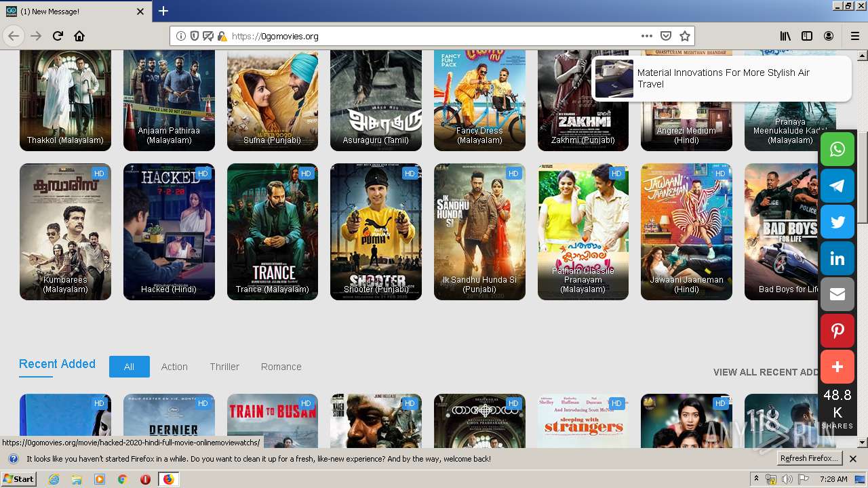Viewport: 868px width, 488px height.
Task: Open Sleeping with Strangers poster
Action: [x=583, y=420]
